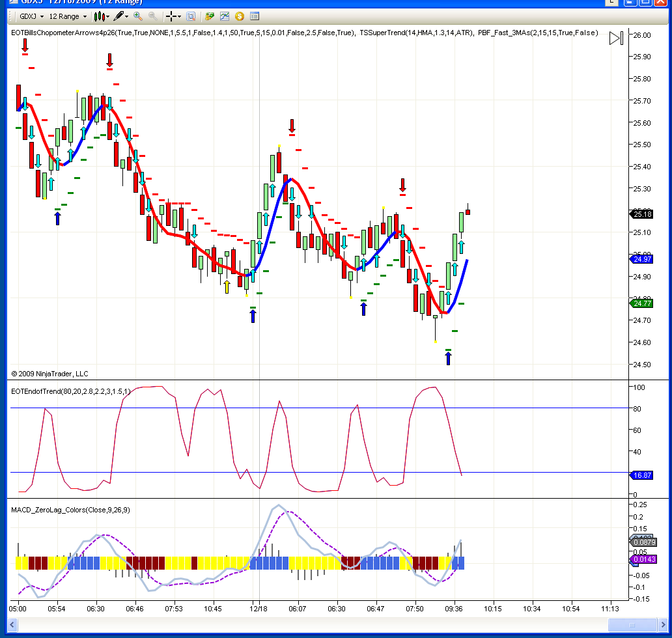Select the PBF_Fast_3MAs indicator label
The image size is (672, 638).
(x=538, y=33)
